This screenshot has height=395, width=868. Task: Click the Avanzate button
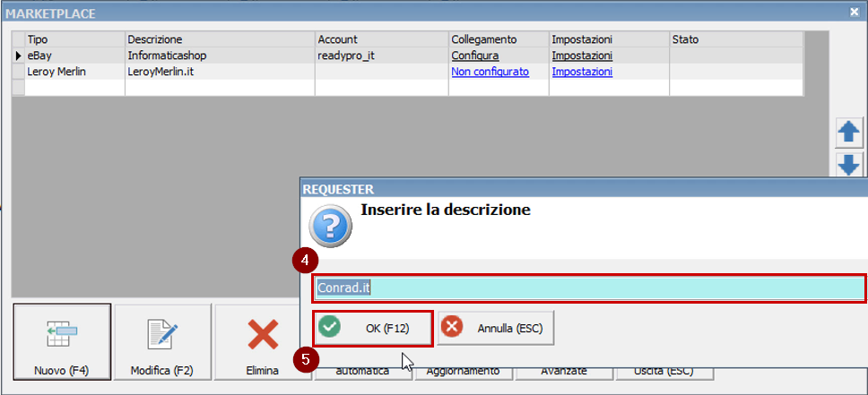[564, 374]
